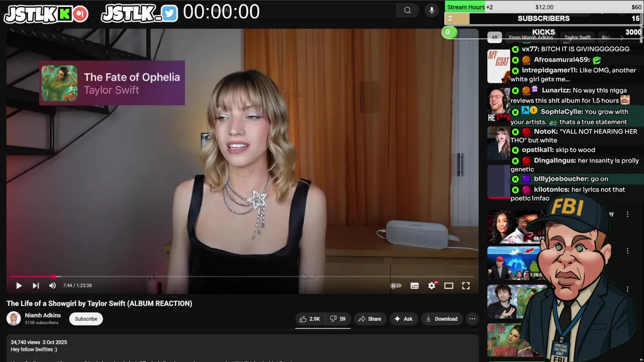
Task: Open three-dot menu for the iceberg video
Action: click(x=627, y=251)
